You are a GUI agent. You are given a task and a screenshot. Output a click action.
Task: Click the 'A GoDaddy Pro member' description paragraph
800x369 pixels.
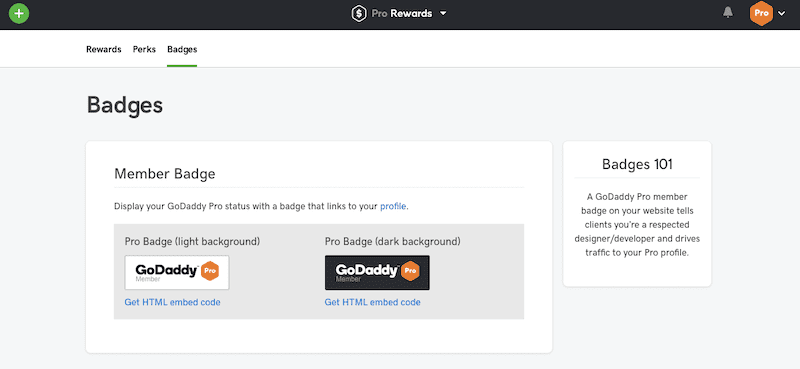pyautogui.click(x=637, y=225)
